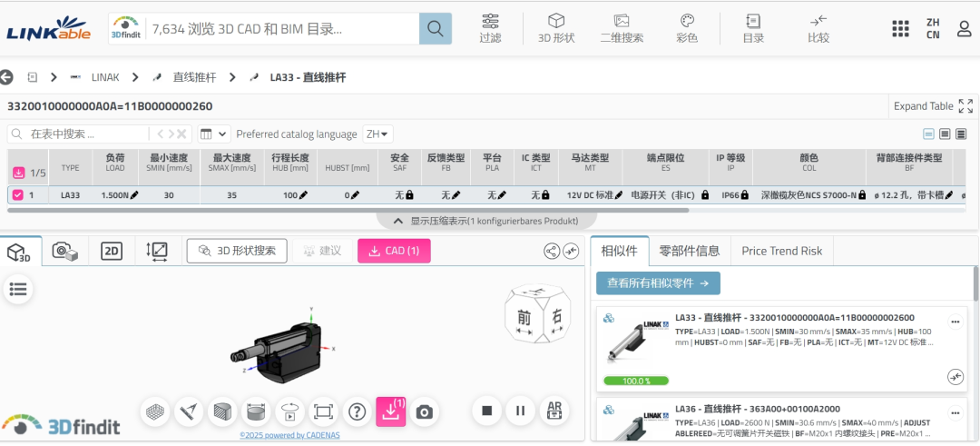Pause the 3D animation
Image resolution: width=980 pixels, height=446 pixels.
point(520,411)
